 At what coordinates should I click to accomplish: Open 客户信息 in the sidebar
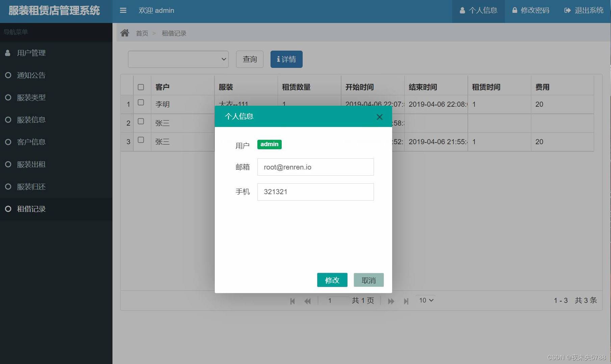(56, 142)
